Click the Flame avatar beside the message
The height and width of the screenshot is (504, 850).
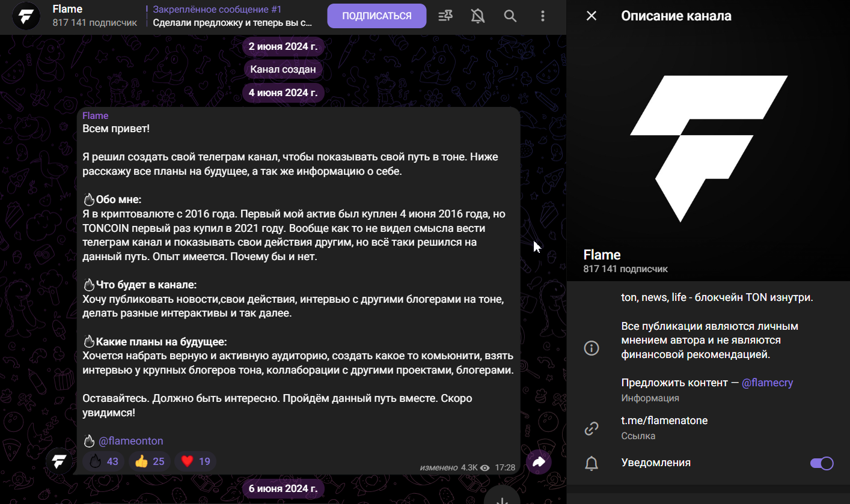59,461
